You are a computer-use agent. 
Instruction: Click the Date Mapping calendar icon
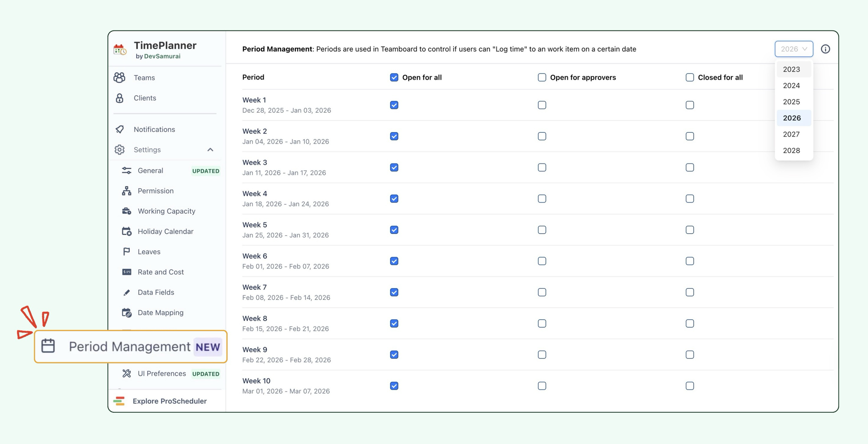coord(126,313)
